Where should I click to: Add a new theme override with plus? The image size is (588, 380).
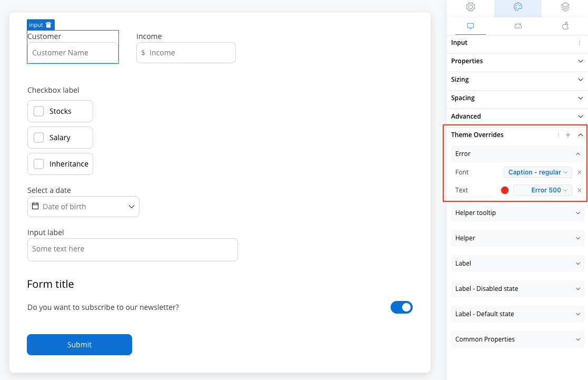coord(568,135)
